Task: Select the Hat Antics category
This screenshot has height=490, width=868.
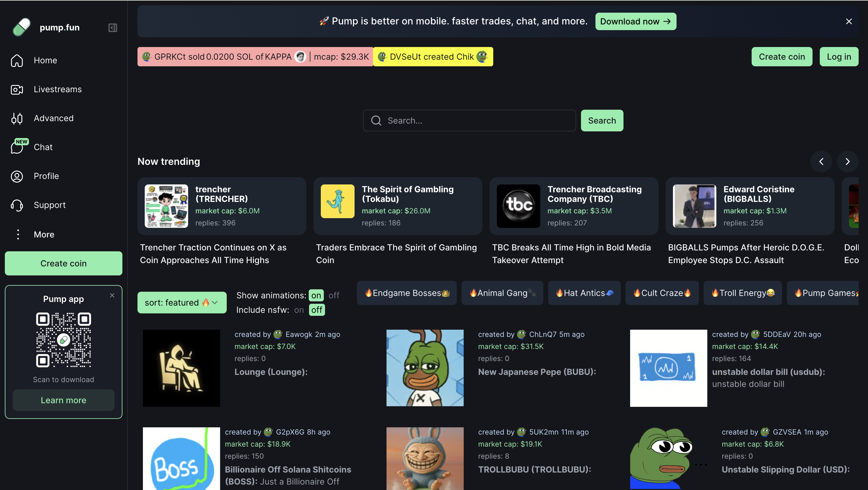Action: [584, 293]
